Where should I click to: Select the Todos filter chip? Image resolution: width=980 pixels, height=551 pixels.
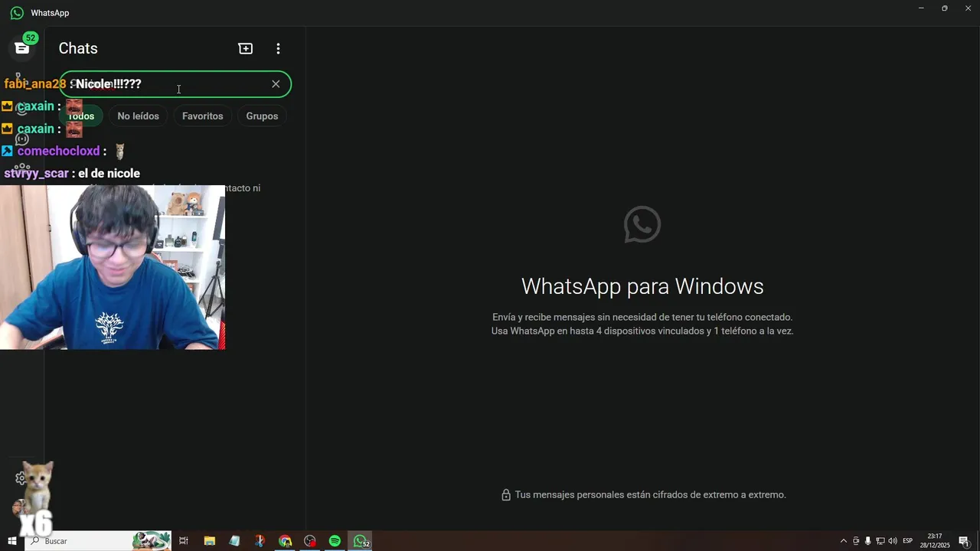point(81,116)
